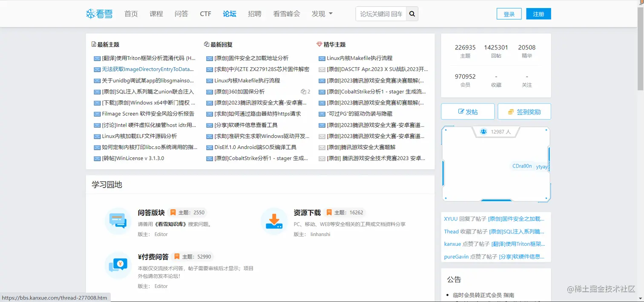Image resolution: width=644 pixels, height=302 pixels.
Task: Open the 课程 navigation item
Action: pos(156,14)
